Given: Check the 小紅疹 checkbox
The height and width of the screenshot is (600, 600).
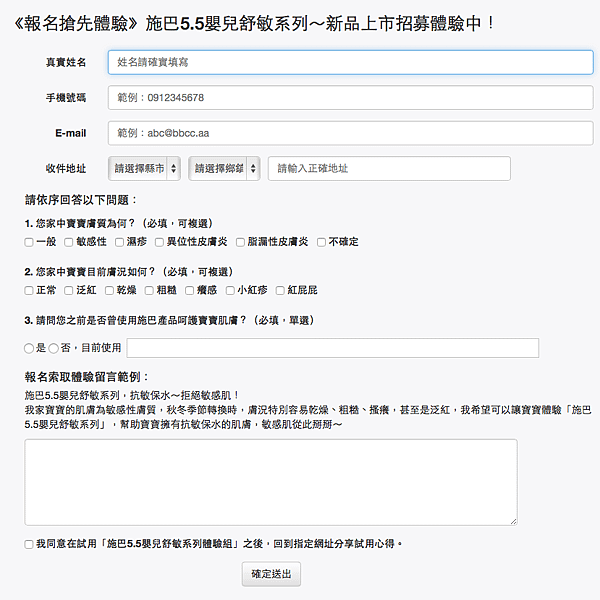Looking at the screenshot, I should click(x=230, y=290).
